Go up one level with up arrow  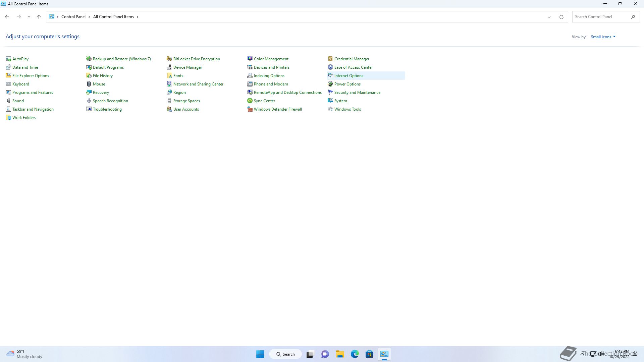click(39, 17)
